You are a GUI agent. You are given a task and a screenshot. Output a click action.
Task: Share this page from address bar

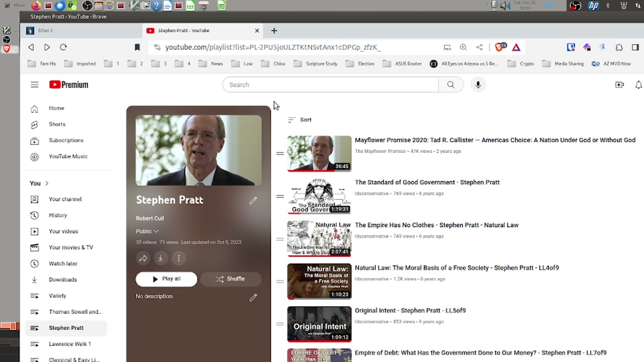[479, 47]
